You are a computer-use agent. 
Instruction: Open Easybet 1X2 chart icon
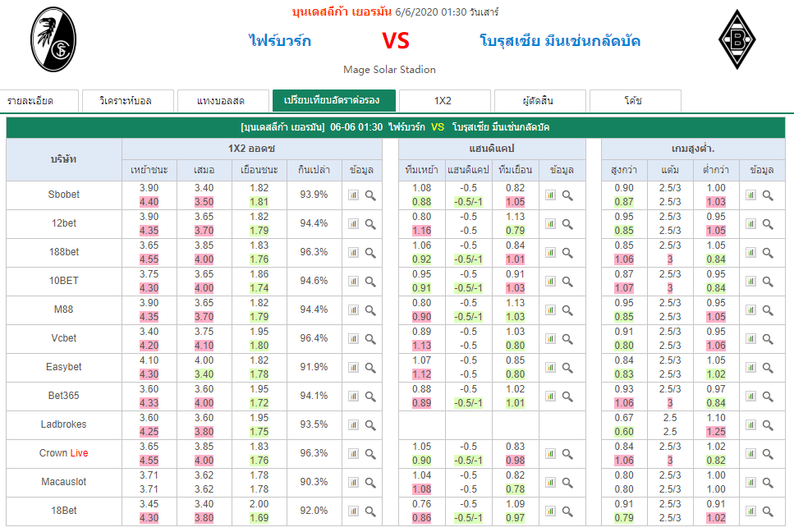[x=353, y=368]
